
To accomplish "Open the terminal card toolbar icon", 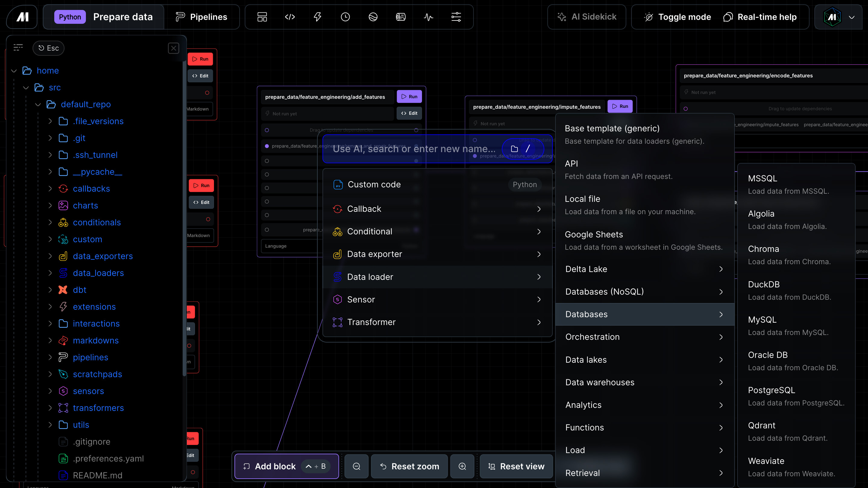I will [x=401, y=17].
